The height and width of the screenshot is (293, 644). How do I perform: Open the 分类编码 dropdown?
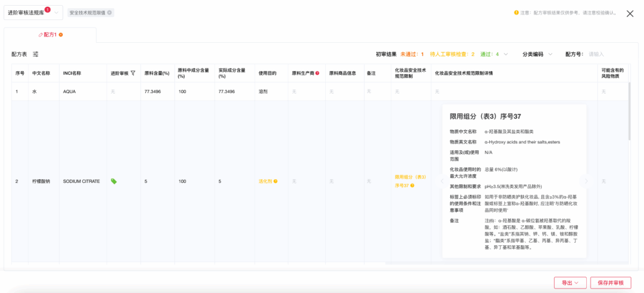point(537,54)
